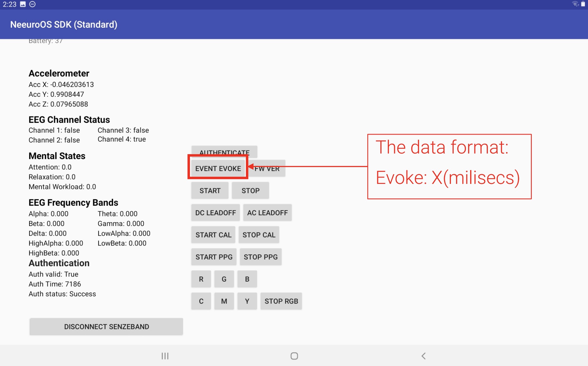588x366 pixels.
Task: Tap the Back navigation arrow
Action: coord(424,356)
